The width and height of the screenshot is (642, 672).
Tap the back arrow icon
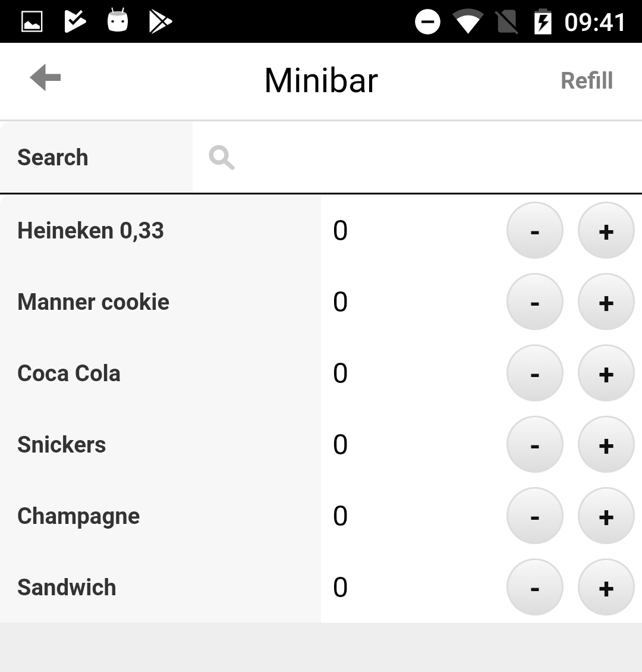pos(45,77)
